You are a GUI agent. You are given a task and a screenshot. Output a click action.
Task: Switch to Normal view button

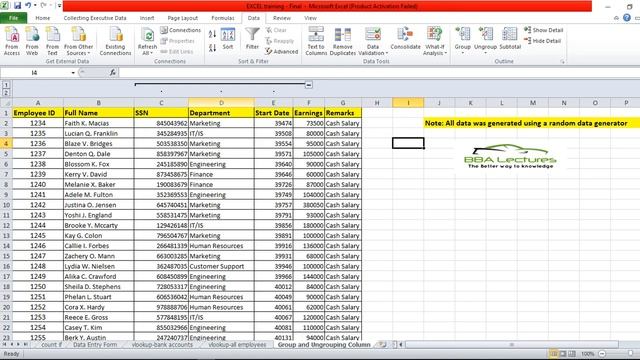pos(553,353)
